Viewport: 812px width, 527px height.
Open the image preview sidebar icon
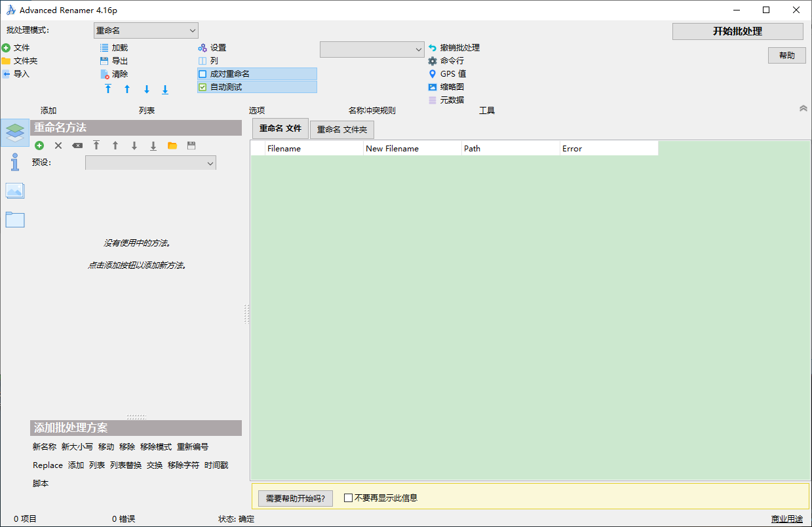tap(15, 191)
